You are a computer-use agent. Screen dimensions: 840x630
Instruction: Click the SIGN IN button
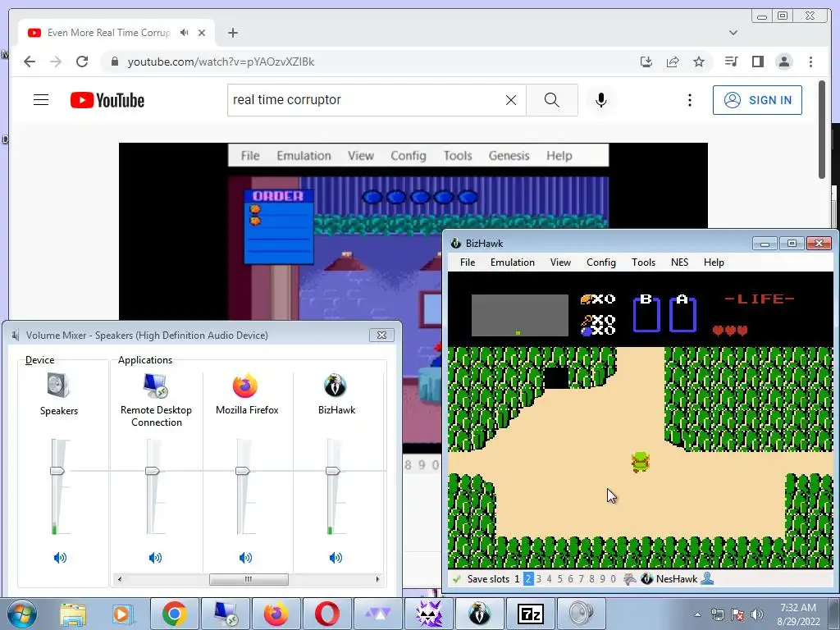[x=757, y=100]
